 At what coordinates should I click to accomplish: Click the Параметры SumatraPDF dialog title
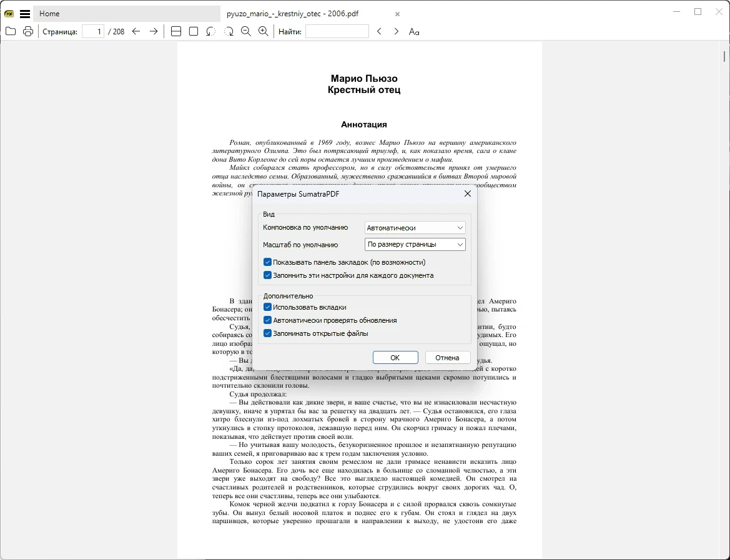298,194
